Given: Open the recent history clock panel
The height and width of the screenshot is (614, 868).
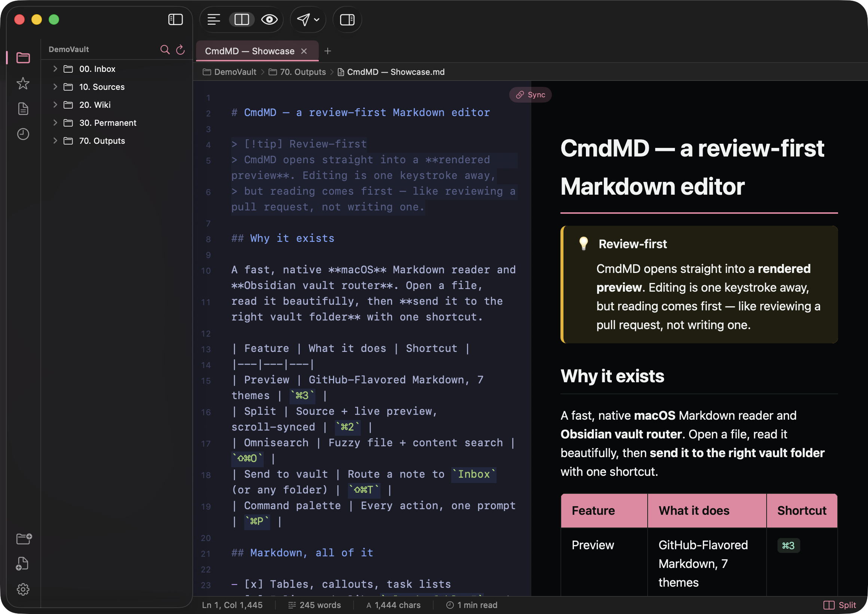Looking at the screenshot, I should tap(23, 134).
